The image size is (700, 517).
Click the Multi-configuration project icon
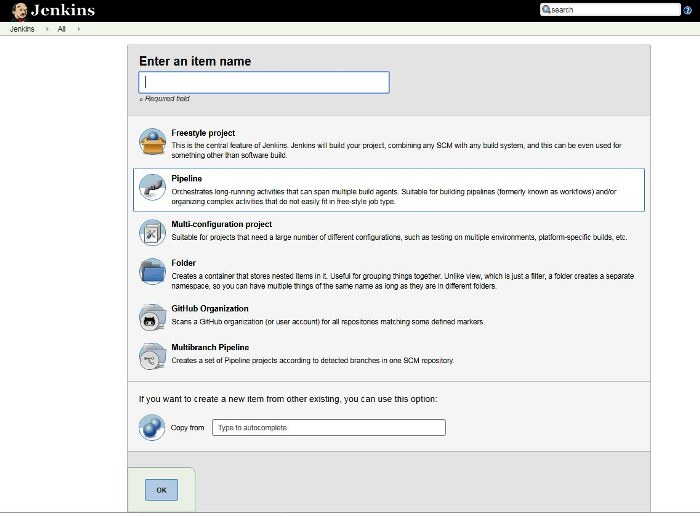tap(152, 233)
